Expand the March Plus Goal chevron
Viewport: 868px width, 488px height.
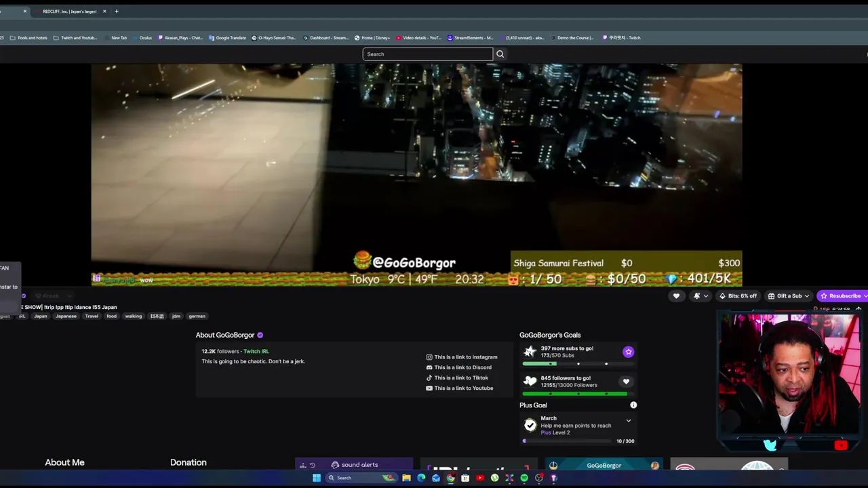(x=629, y=421)
